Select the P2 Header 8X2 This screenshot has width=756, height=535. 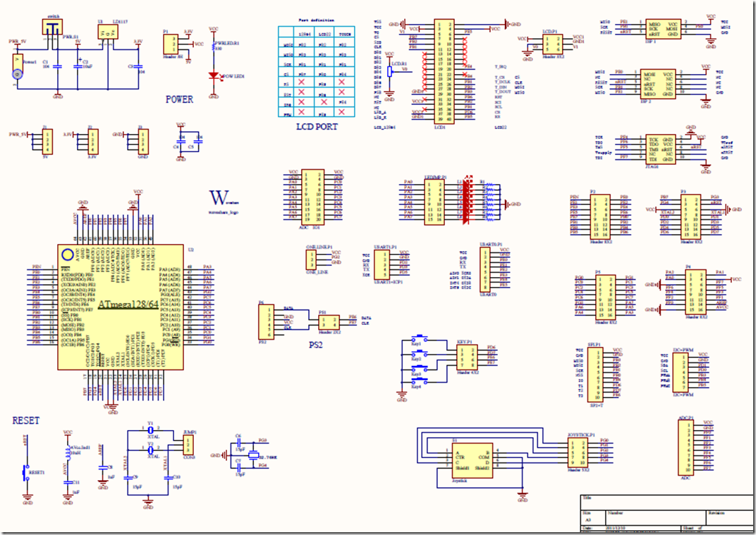pyautogui.click(x=600, y=216)
